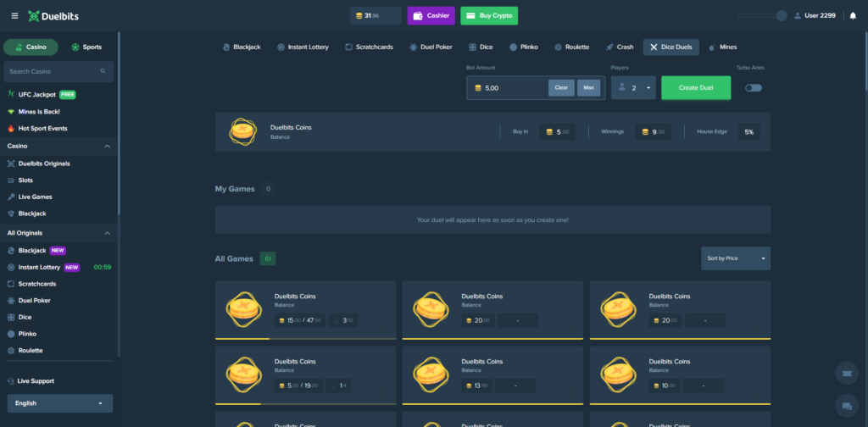Click the 9.50 Winnings value
Image resolution: width=868 pixels, height=427 pixels.
(654, 131)
